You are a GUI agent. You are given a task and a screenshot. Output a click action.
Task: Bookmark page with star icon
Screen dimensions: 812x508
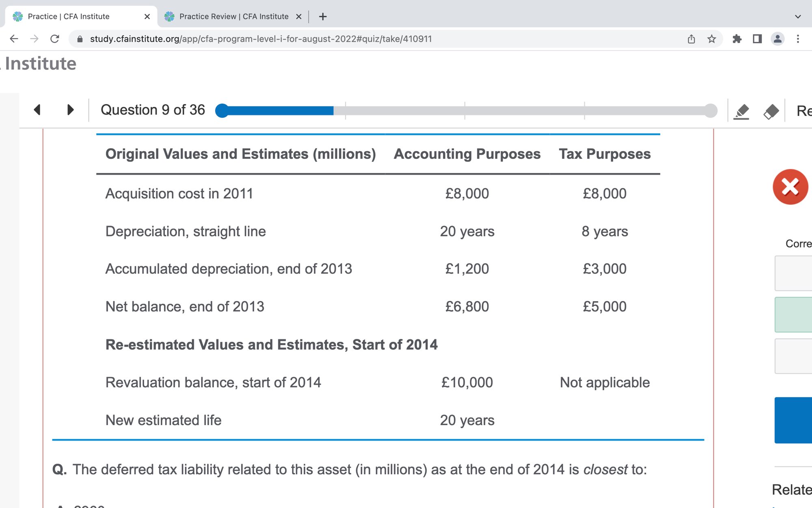click(712, 39)
